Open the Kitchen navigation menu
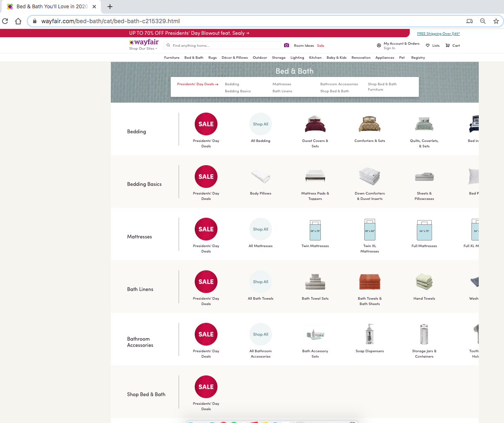This screenshot has width=504, height=423. (x=315, y=58)
